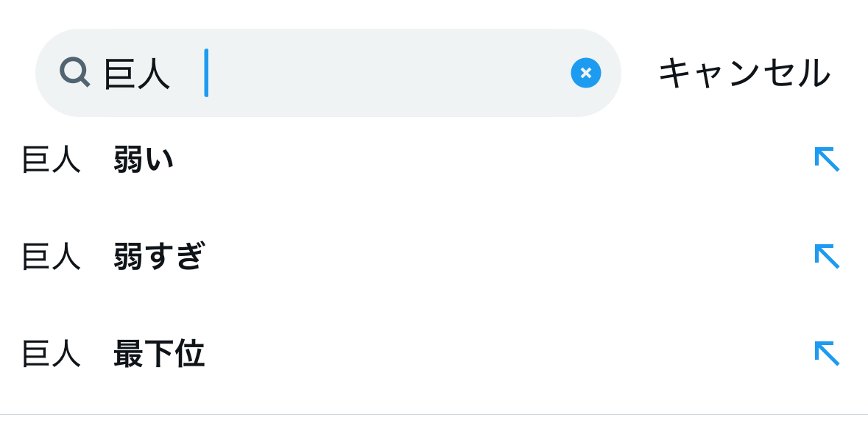The width and height of the screenshot is (868, 423).
Task: Insert 巨人 弱すぎ using its arrow icon
Action: click(x=827, y=256)
